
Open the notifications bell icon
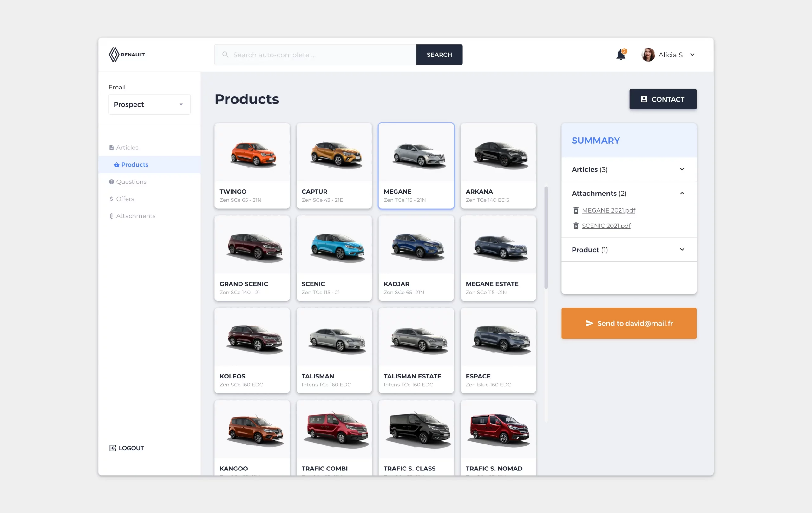620,55
